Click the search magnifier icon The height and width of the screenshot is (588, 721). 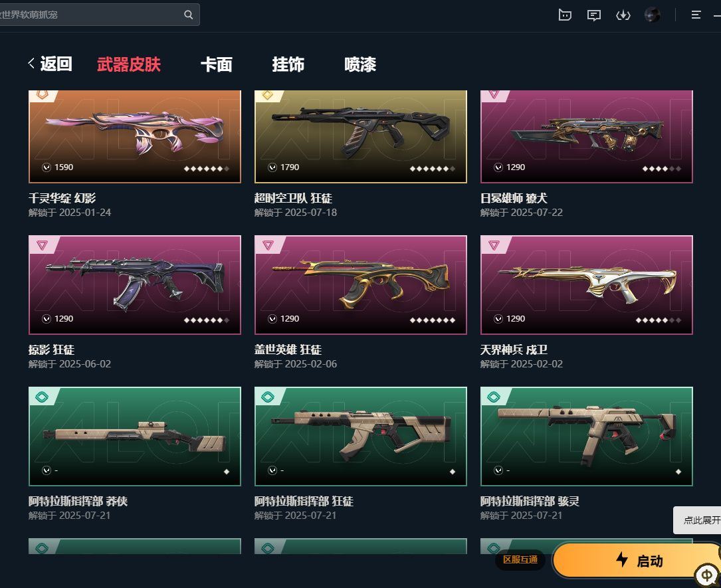pos(189,15)
